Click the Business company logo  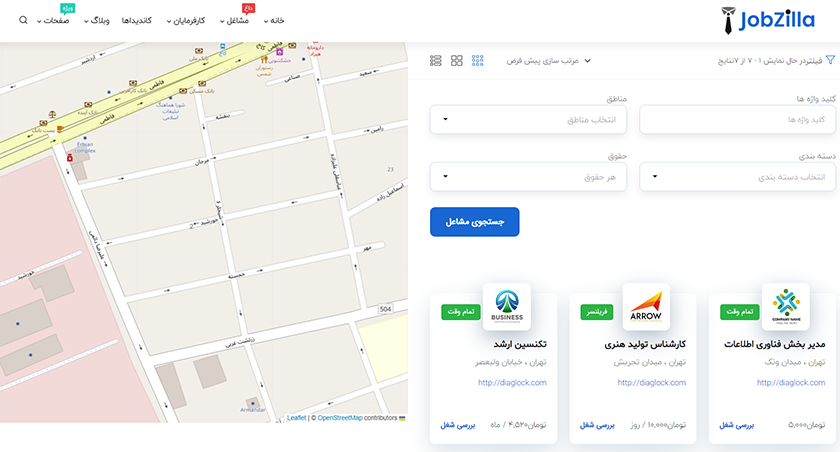click(x=507, y=306)
